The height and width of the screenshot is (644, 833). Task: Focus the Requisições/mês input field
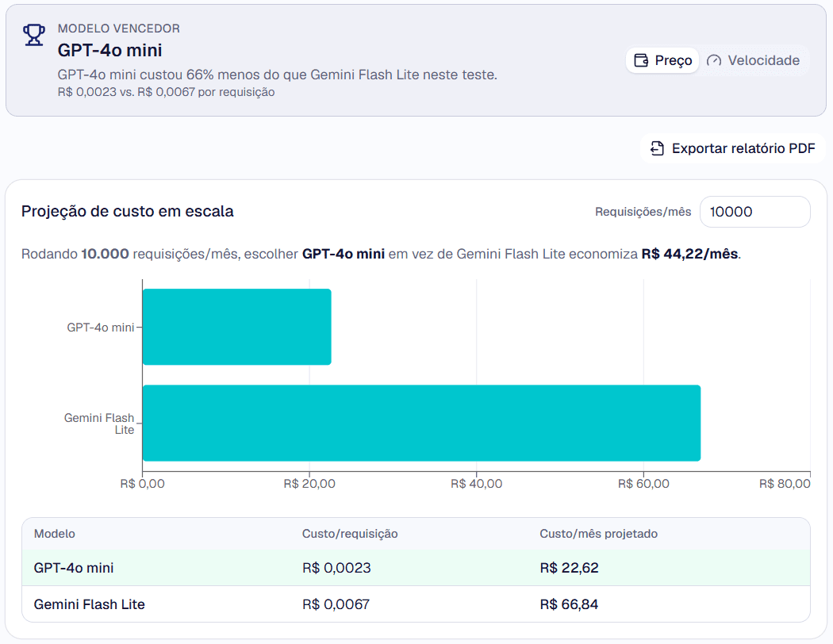pyautogui.click(x=755, y=212)
